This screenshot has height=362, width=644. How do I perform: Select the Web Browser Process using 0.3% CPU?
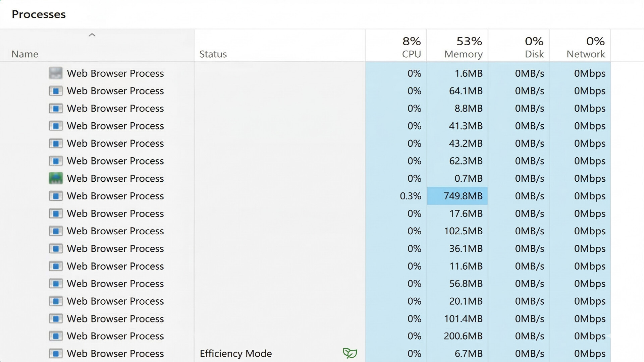pyautogui.click(x=115, y=196)
